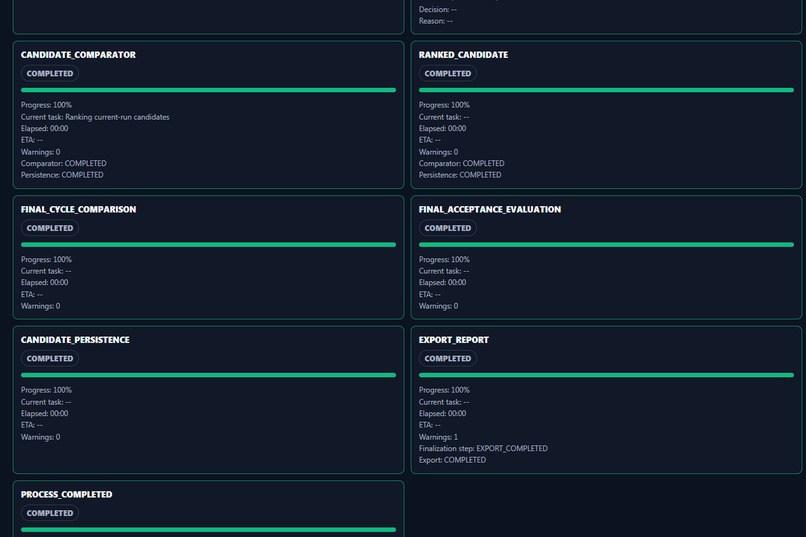Screen dimensions: 806x537
Task: Click the PROCESS_COMPLETED card title
Action: (x=66, y=494)
